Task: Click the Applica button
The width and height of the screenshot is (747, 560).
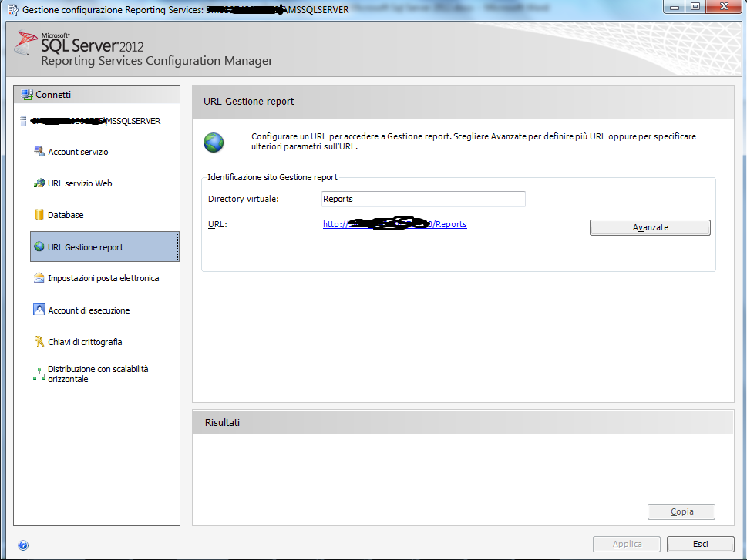Action: coord(627,544)
